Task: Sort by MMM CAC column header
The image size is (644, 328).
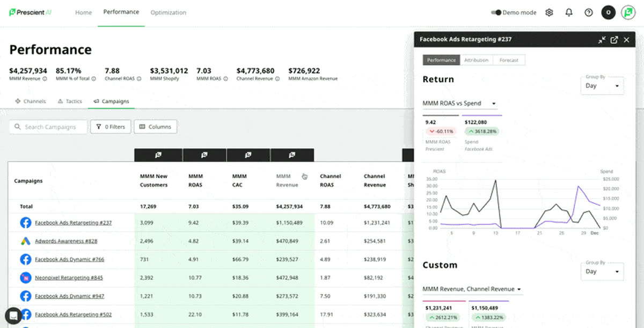Action: [x=239, y=180]
